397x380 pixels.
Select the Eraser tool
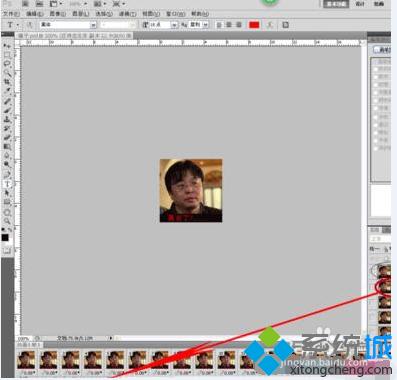[x=7, y=137]
